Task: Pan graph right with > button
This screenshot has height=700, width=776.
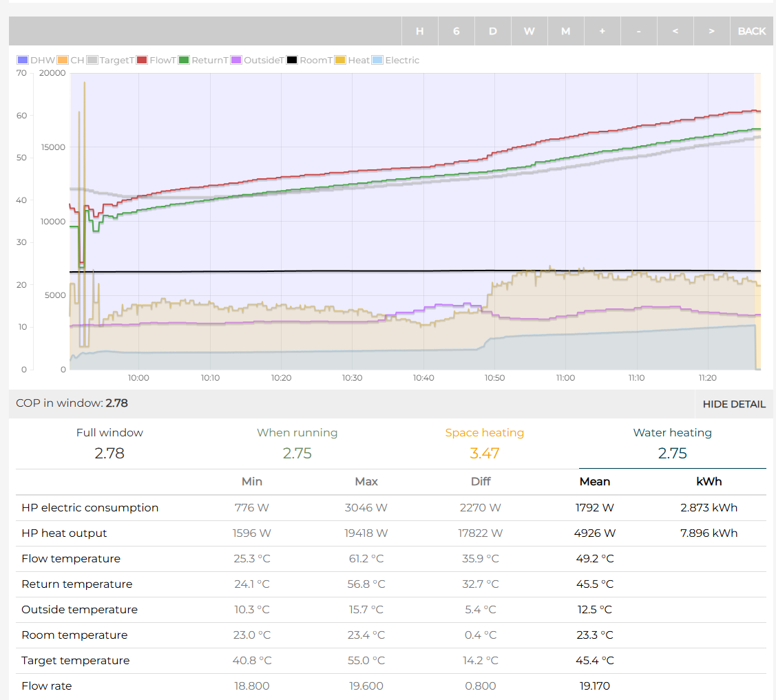Action: pos(711,31)
